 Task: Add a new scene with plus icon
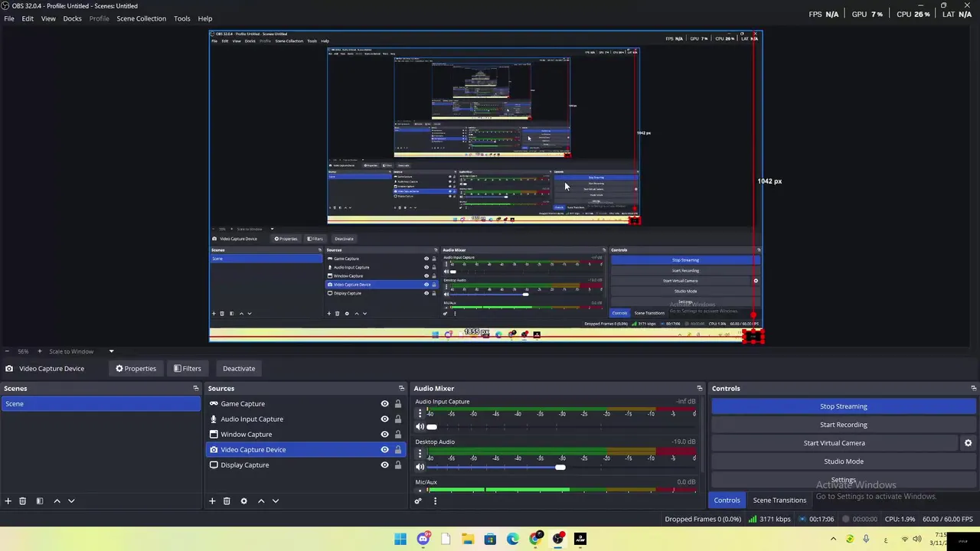tap(8, 500)
